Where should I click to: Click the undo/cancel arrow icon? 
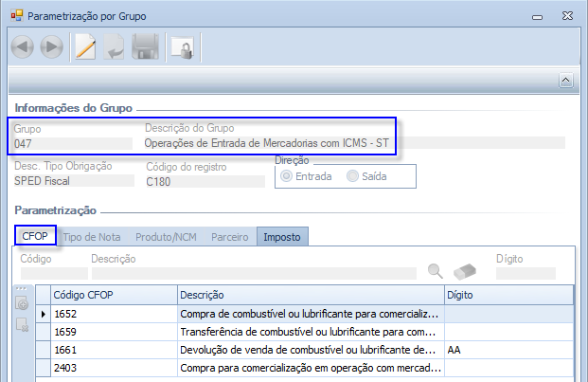[x=114, y=46]
